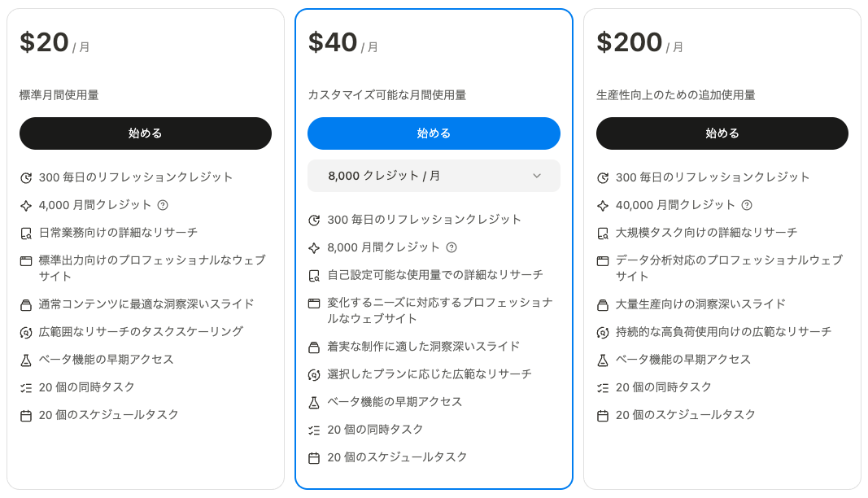Click the help icon beside 8,000 月間クレジット
The image size is (868, 498).
click(x=451, y=247)
